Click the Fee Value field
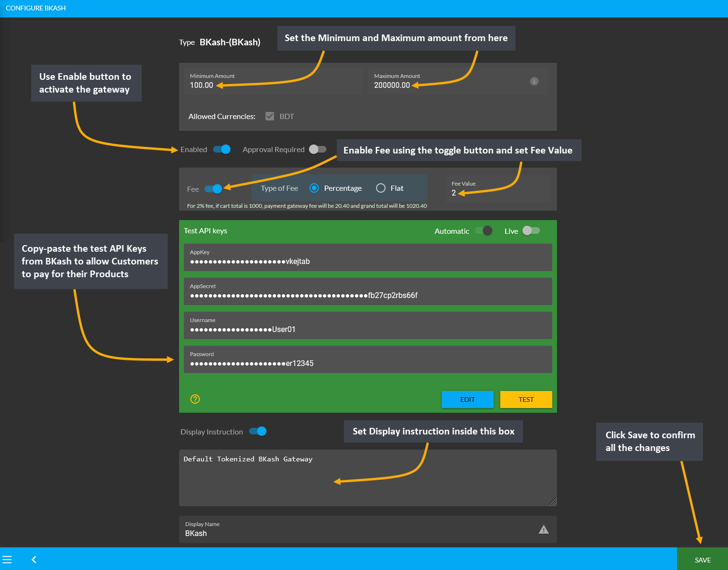 (498, 189)
